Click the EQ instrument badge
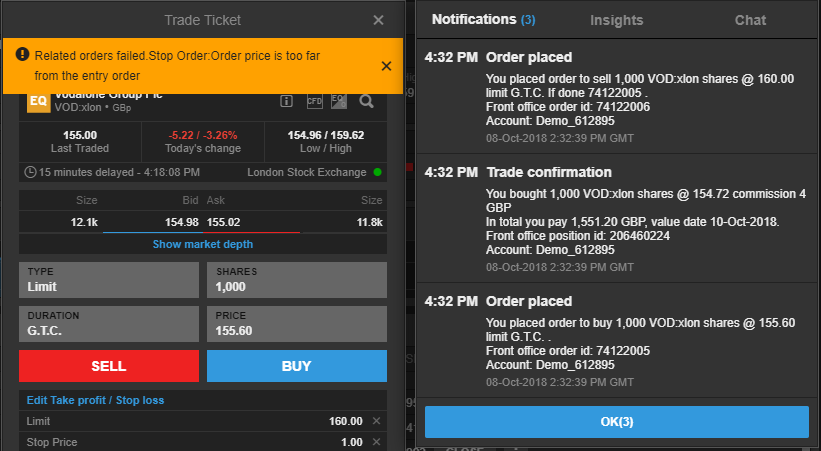The width and height of the screenshot is (821, 451). point(37,102)
